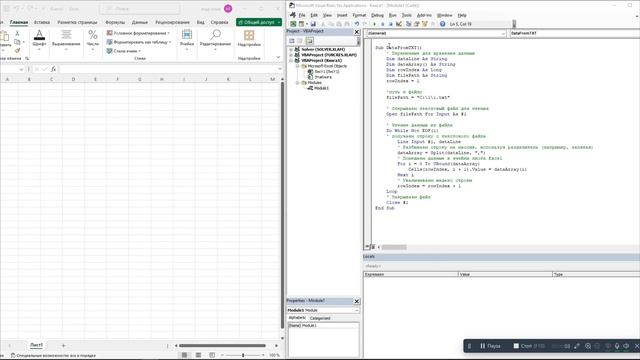
Task: Open Properties Window icon in VBA toolbar
Action: pyautogui.click(x=417, y=24)
